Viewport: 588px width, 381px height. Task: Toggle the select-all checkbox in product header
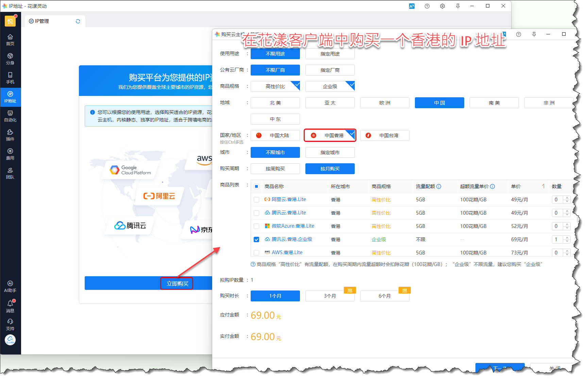(256, 186)
